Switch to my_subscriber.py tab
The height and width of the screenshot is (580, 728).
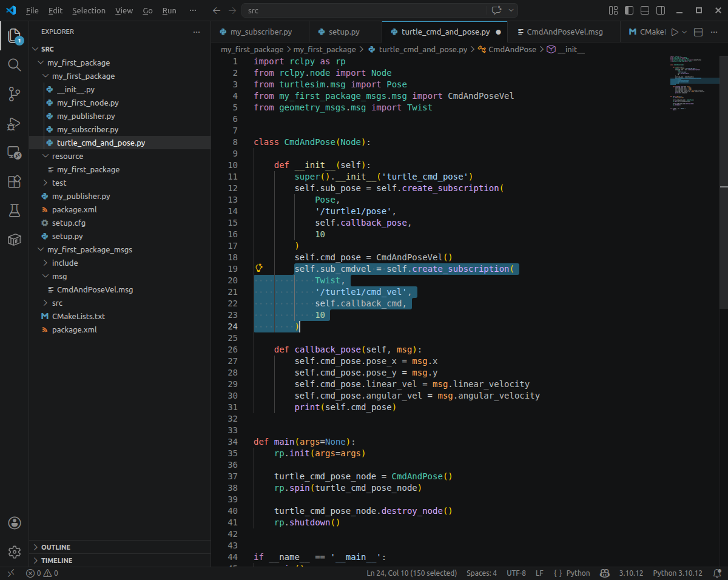tap(260, 32)
